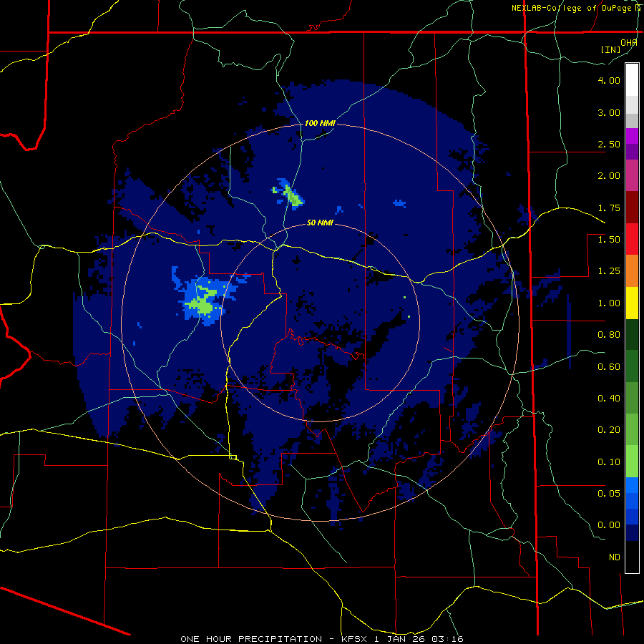Pick the yellow swatch in the precipitation legend
The width and height of the screenshot is (644, 644).
tap(632, 303)
